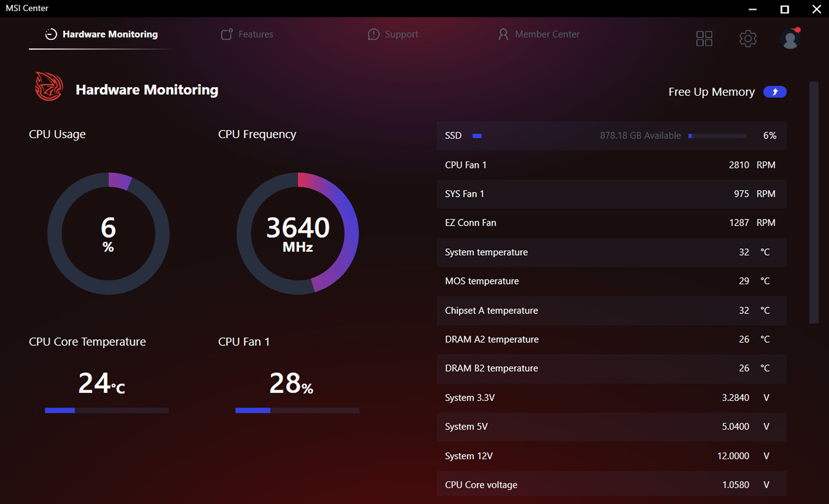Viewport: 829px width, 504px height.
Task: Click the user profile avatar icon
Action: click(x=790, y=39)
